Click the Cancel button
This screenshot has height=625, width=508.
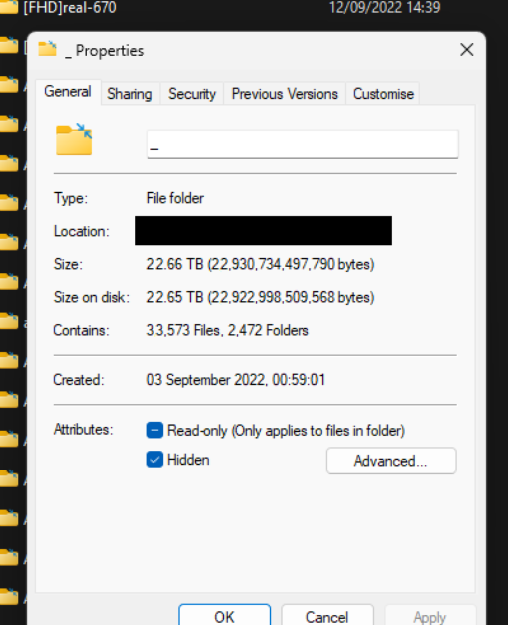point(327,616)
